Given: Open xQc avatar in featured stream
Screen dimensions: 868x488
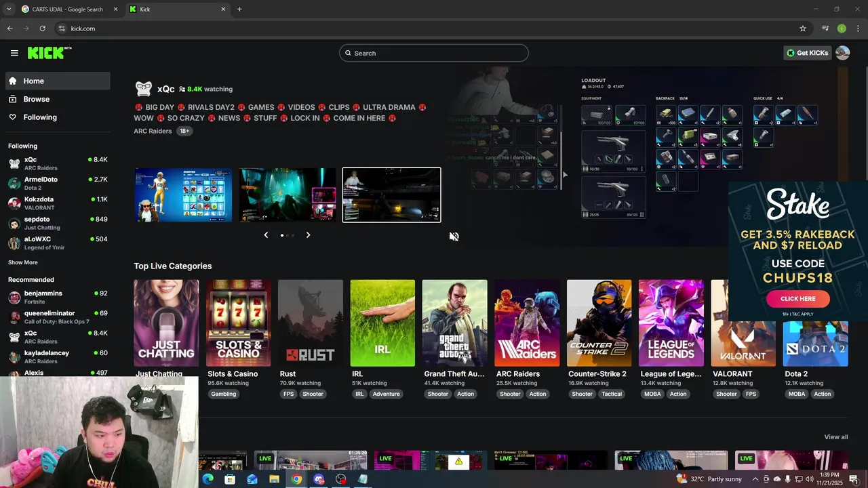Looking at the screenshot, I should (x=144, y=89).
